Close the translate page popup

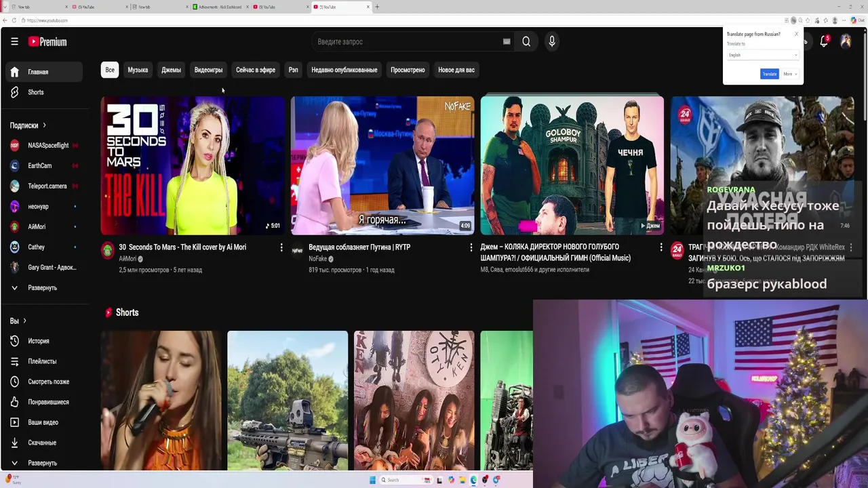(x=796, y=34)
